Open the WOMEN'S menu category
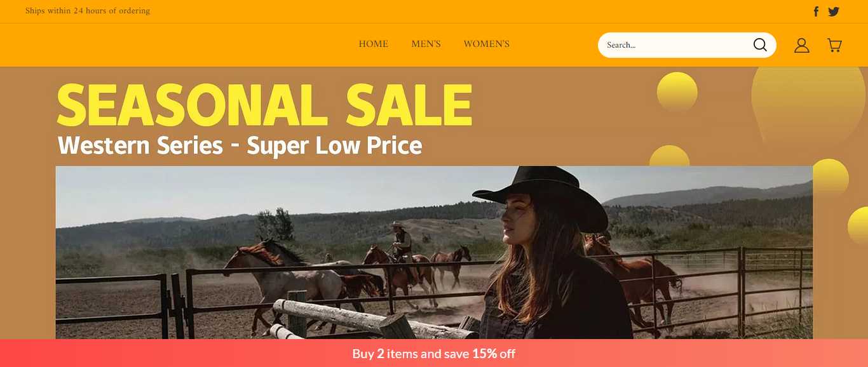Image resolution: width=868 pixels, height=367 pixels. click(x=487, y=44)
